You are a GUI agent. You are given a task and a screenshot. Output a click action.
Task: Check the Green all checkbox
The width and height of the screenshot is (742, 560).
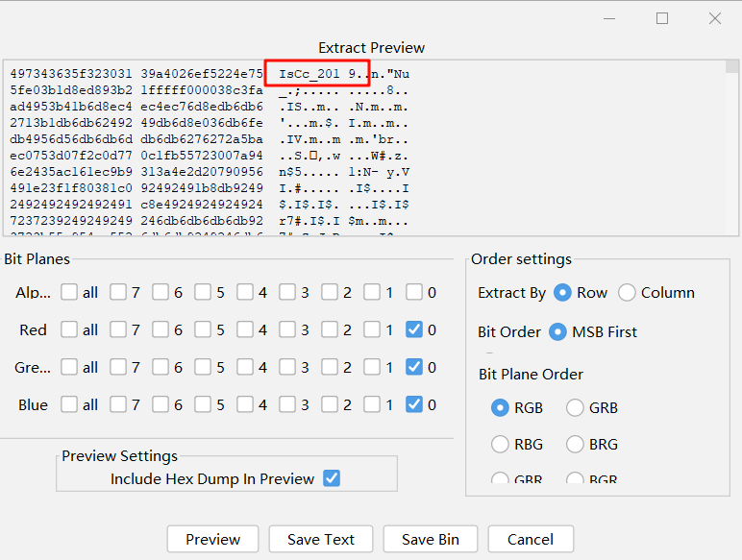point(69,367)
